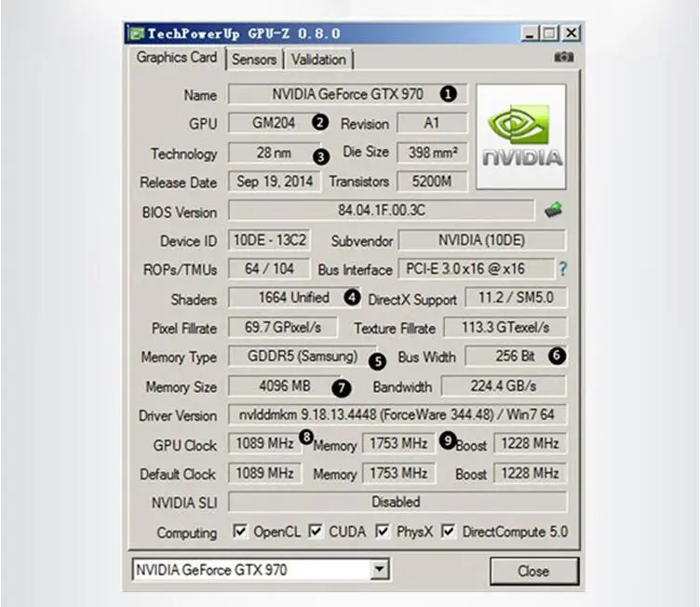Select the Graphics Card tab
The image size is (700, 607).
point(176,58)
